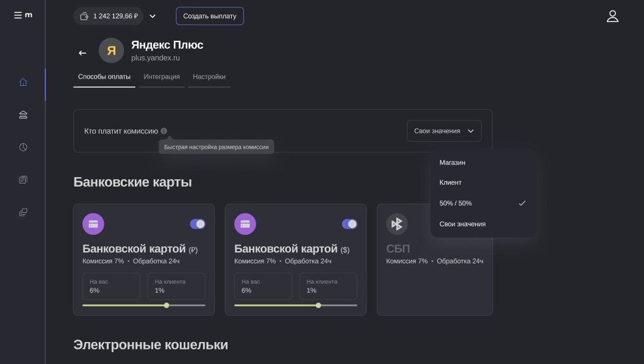
Task: Open the "Настройки" tab
Action: (209, 77)
